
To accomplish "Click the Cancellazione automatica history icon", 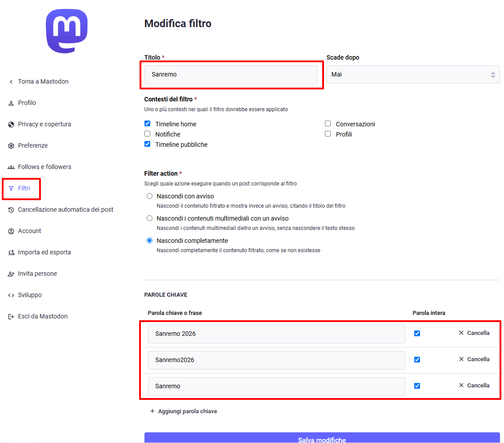I will pyautogui.click(x=11, y=210).
